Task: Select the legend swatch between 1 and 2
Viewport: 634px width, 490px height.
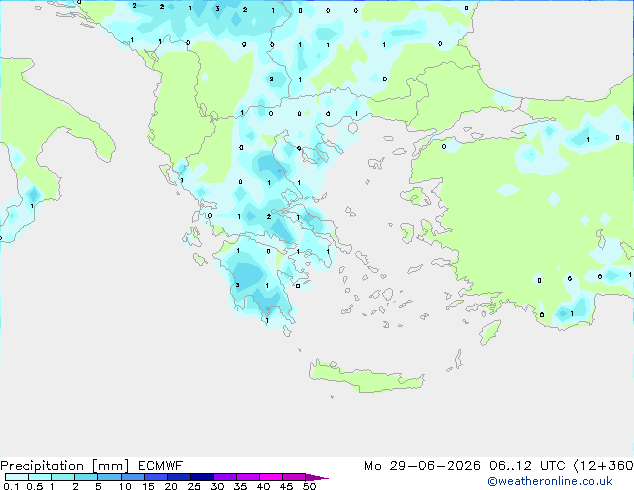Action: coord(63,477)
